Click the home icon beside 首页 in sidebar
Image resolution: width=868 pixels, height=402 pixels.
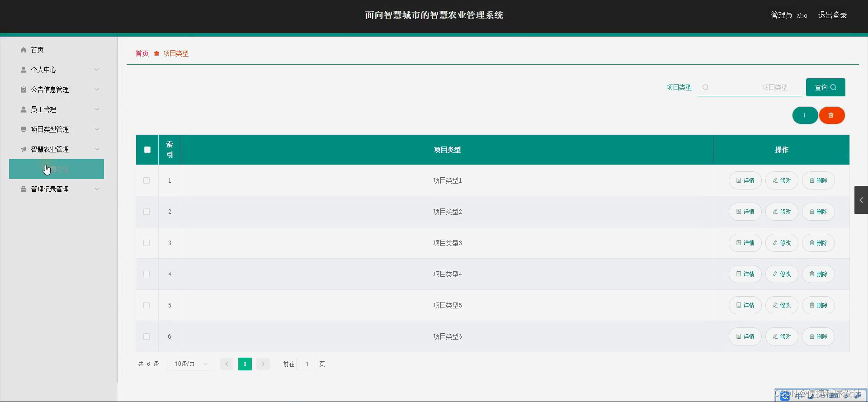click(x=24, y=50)
